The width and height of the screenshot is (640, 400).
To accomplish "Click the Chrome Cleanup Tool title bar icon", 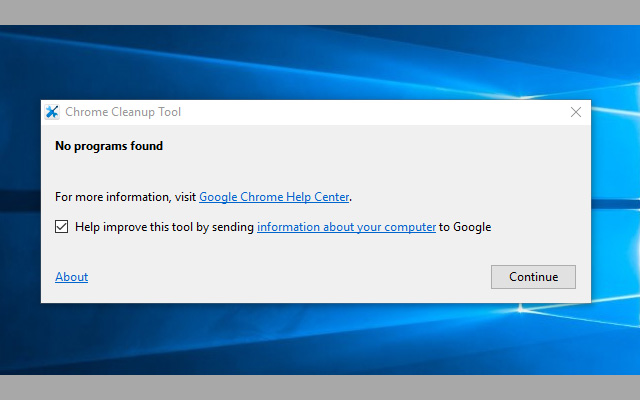I will point(52,112).
